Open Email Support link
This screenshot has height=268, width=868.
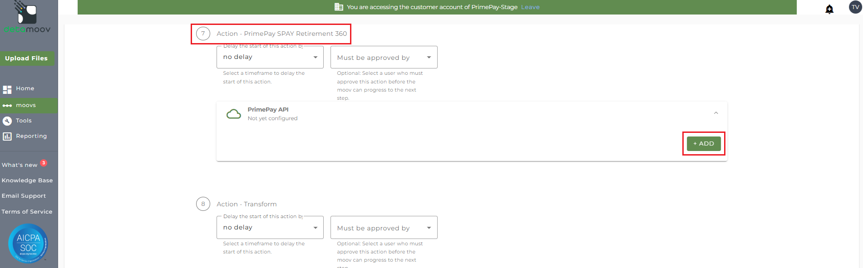(x=24, y=196)
